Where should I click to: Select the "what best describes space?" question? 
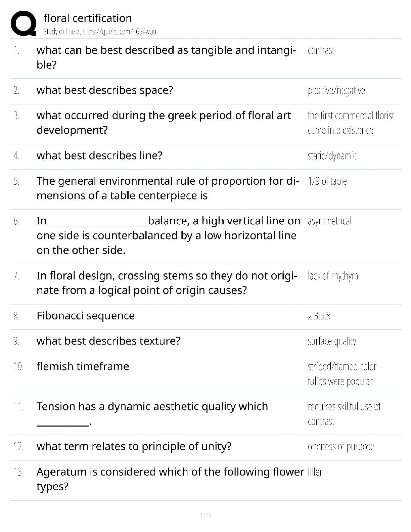click(x=105, y=90)
